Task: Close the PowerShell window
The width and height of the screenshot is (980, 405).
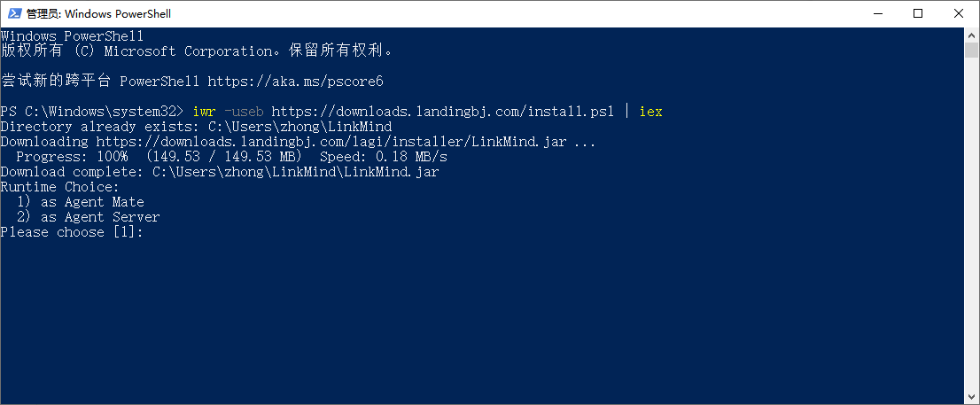Action: (x=959, y=13)
